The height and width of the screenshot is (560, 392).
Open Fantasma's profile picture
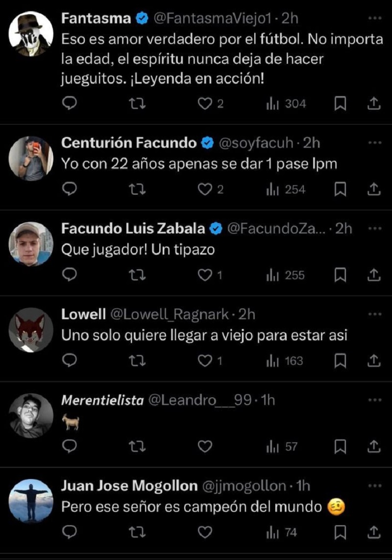click(x=31, y=33)
